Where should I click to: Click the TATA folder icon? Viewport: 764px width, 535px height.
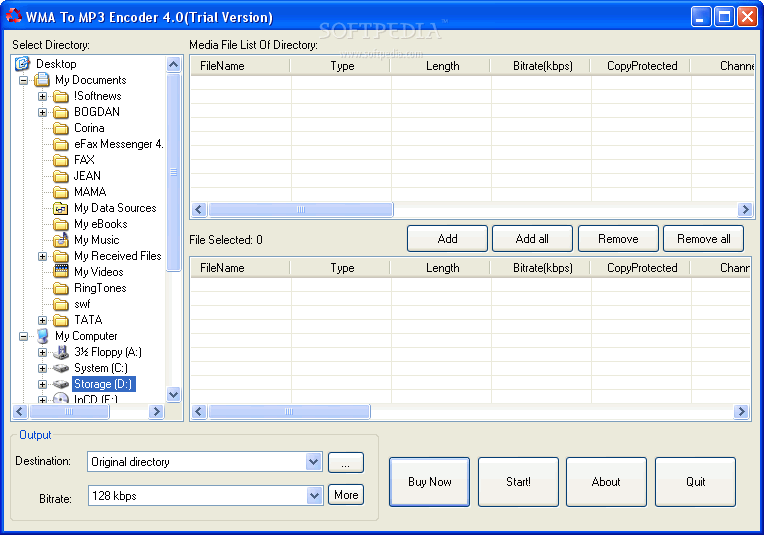pyautogui.click(x=61, y=320)
